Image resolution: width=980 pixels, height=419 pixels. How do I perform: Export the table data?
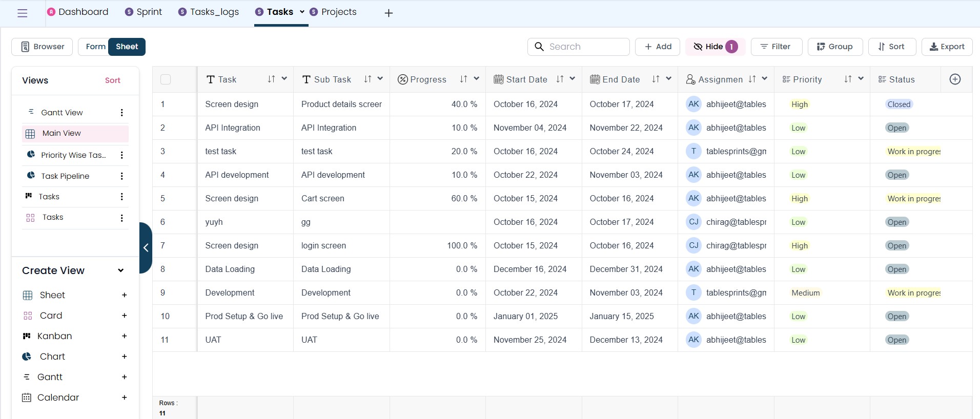[x=947, y=47]
